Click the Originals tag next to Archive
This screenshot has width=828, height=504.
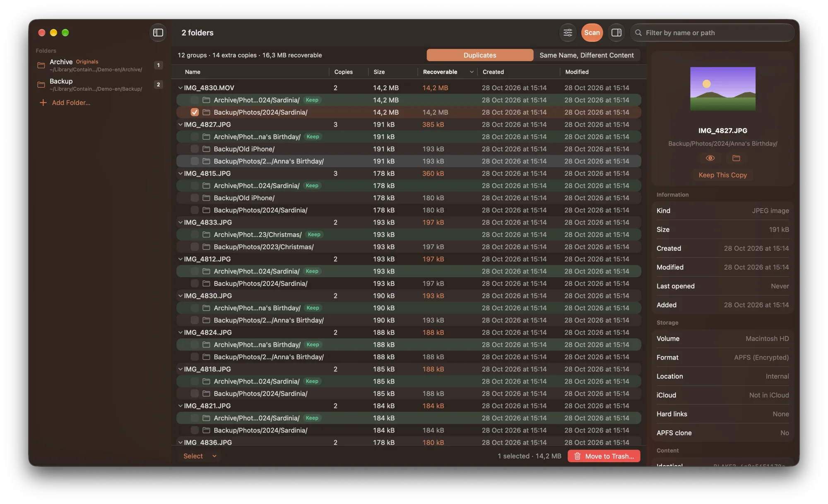coord(87,62)
